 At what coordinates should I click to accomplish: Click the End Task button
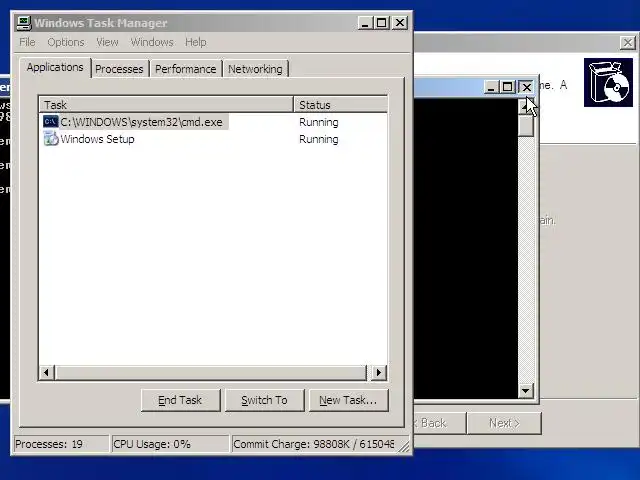tap(180, 400)
